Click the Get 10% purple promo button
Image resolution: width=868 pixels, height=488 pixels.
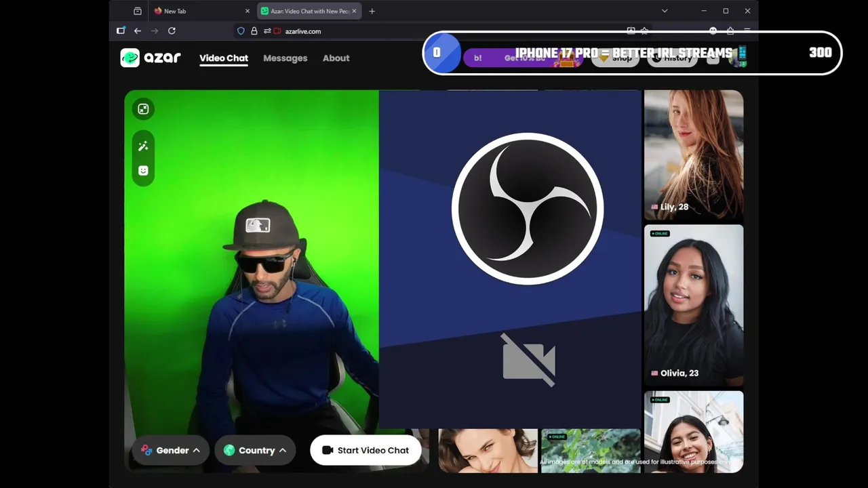(522, 58)
